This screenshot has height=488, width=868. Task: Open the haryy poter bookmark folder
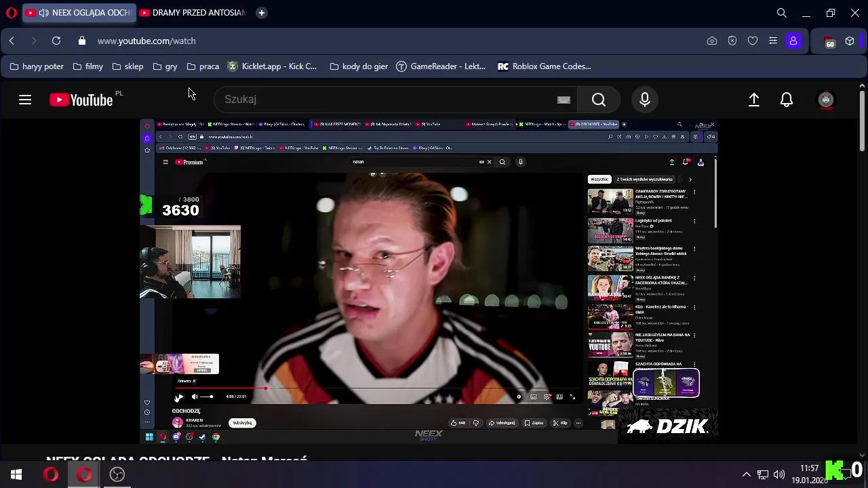pos(37,66)
